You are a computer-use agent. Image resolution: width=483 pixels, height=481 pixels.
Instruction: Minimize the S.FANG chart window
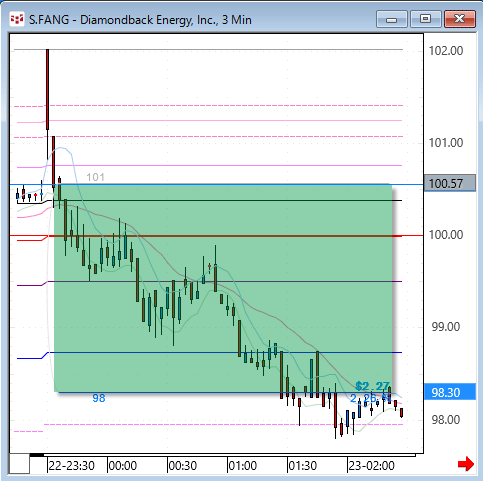[392, 19]
